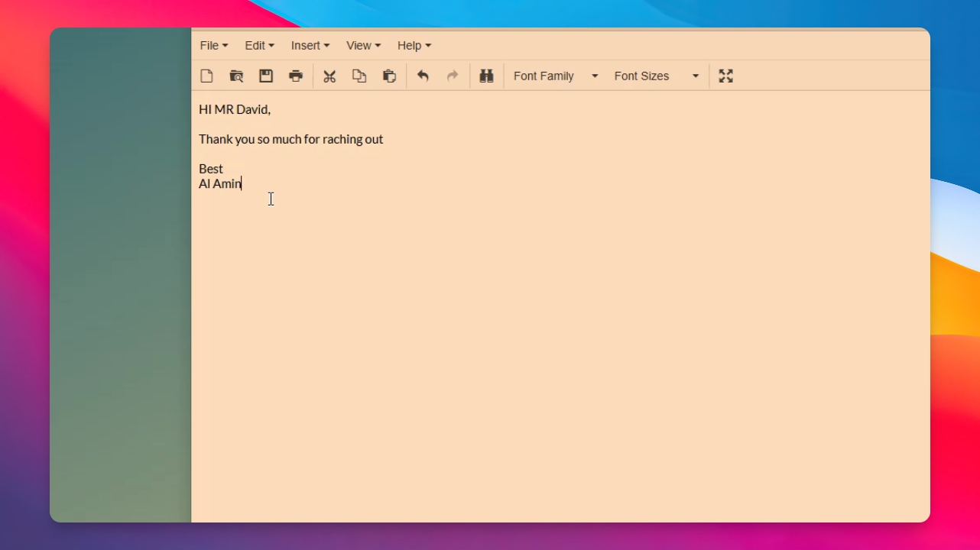Image resolution: width=980 pixels, height=550 pixels.
Task: Place cursor after 'raching out' text
Action: (385, 139)
